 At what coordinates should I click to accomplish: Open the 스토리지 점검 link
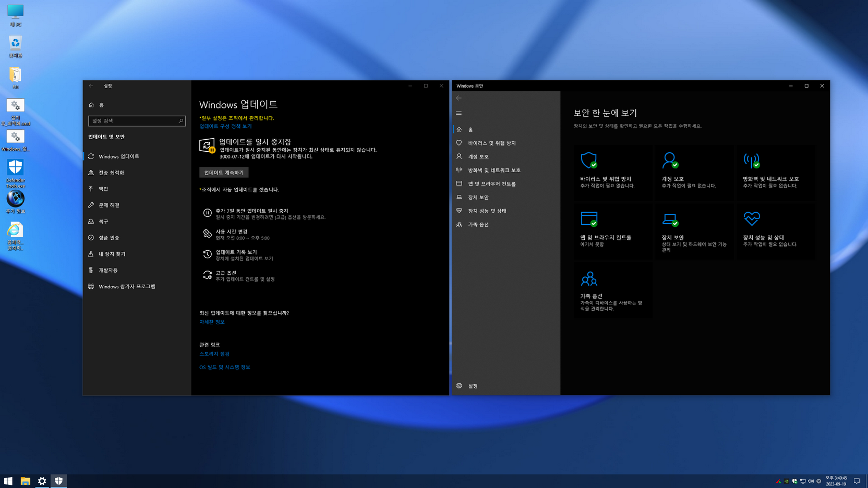coord(214,354)
